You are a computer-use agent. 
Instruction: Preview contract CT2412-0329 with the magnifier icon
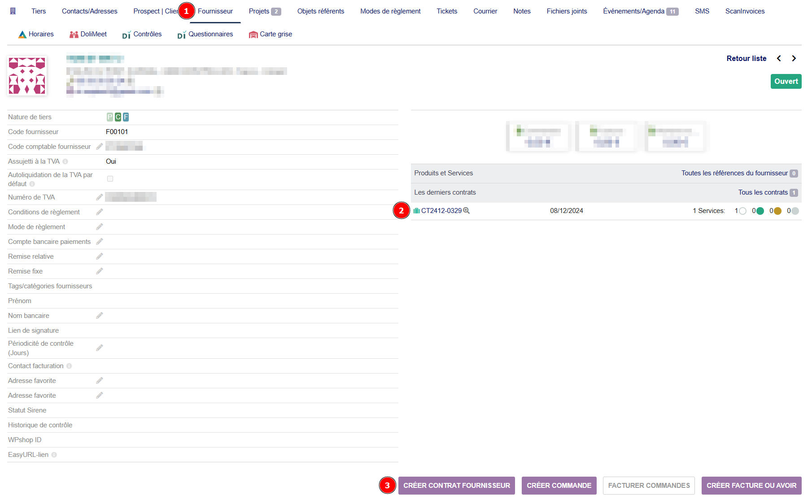click(x=467, y=211)
